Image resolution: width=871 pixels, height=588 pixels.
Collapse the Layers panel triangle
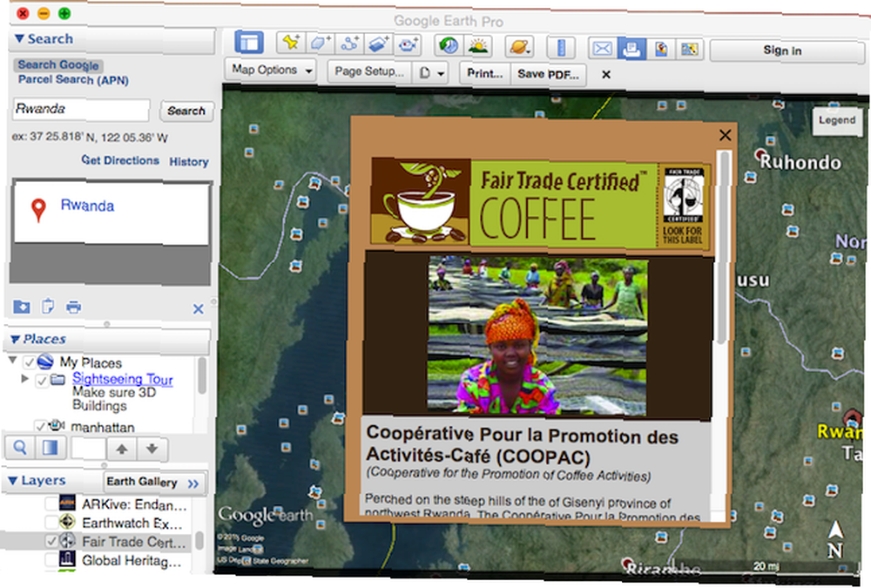pyautogui.click(x=13, y=481)
